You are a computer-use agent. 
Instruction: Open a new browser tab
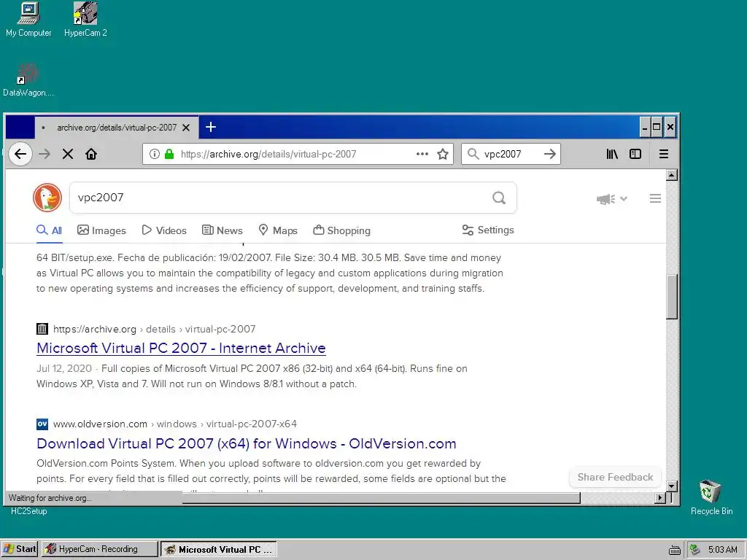pyautogui.click(x=211, y=127)
